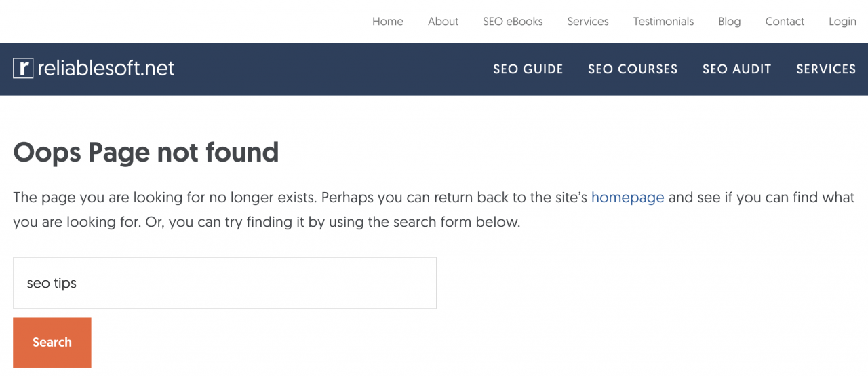Focus the search field containing 'seo tips'
Viewport: 868px width, 376px height.
(x=224, y=283)
